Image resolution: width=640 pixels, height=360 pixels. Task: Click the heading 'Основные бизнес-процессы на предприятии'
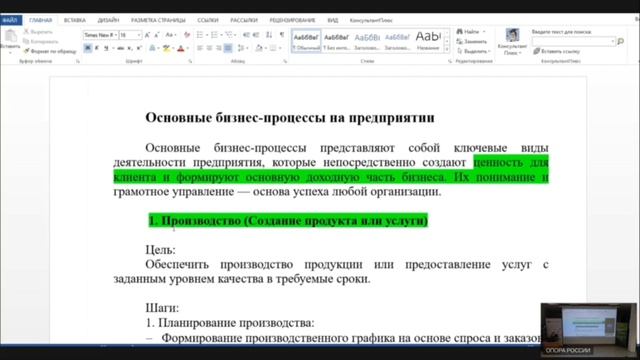click(x=290, y=118)
